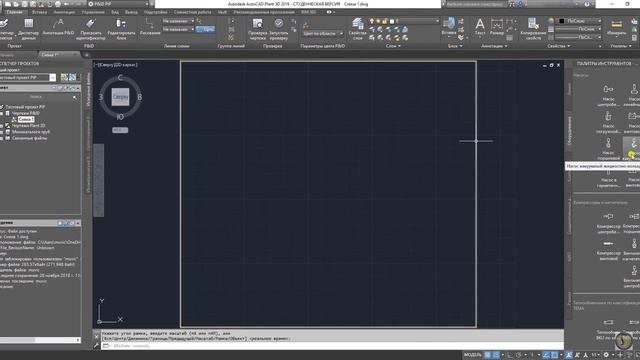640x360 pixels.
Task: Click the project manager horizontal scrollbar
Action: [40, 340]
